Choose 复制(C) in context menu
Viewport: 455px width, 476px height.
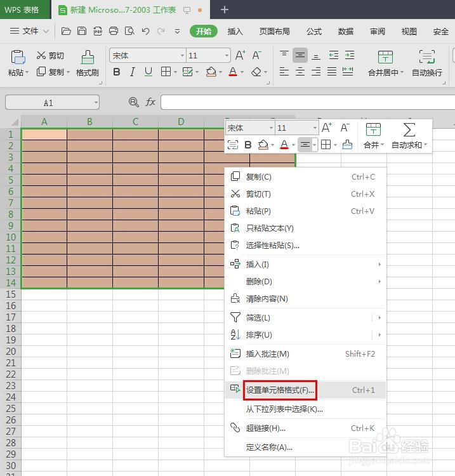click(x=306, y=176)
